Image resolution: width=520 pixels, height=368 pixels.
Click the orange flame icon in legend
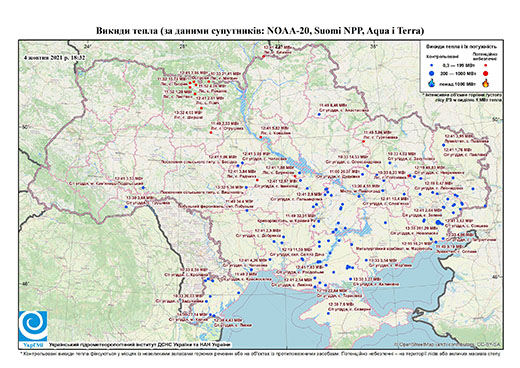point(486,83)
